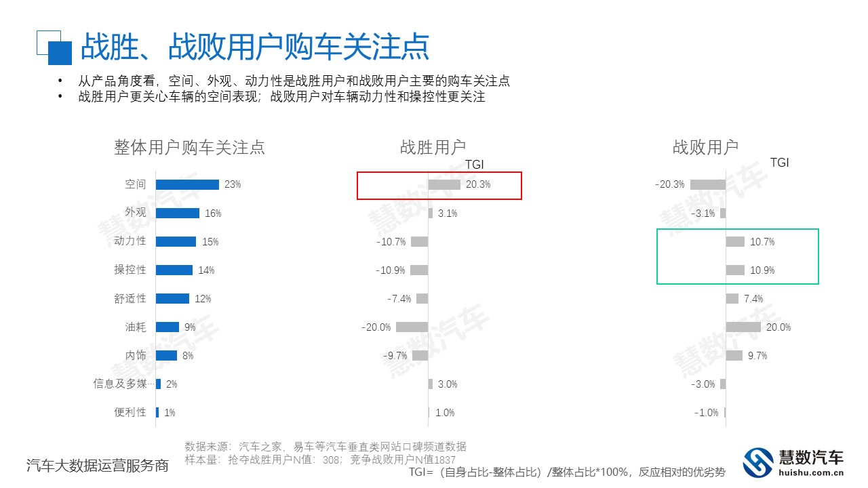Click the 油耗 -20.0% gray bar in the 战胜用户 chart
This screenshot has height=488, width=868.
tap(412, 327)
